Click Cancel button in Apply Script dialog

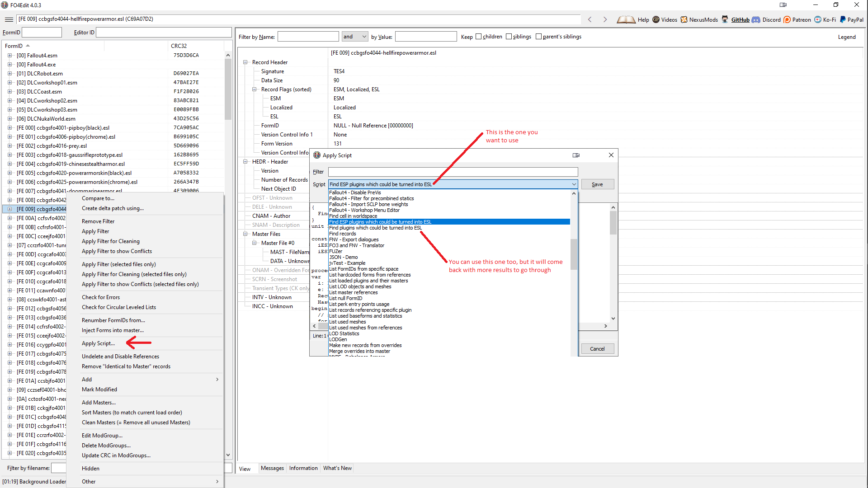click(597, 348)
